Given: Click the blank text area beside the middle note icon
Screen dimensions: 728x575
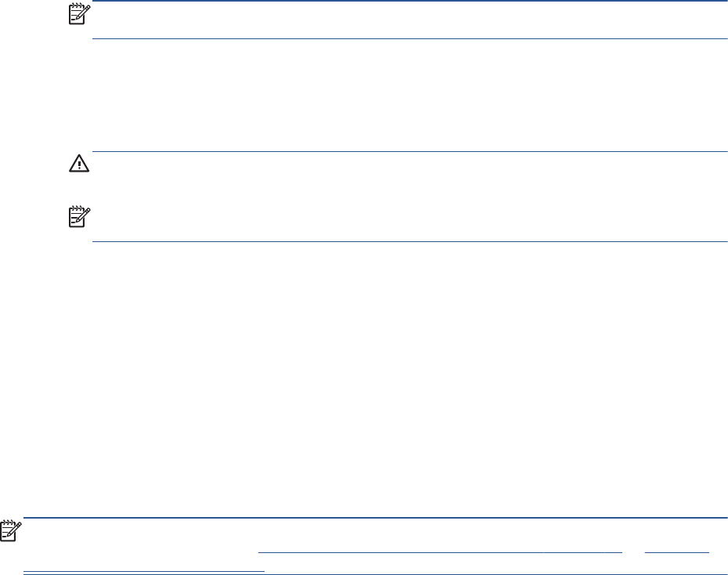Looking at the screenshot, I should (391, 217).
